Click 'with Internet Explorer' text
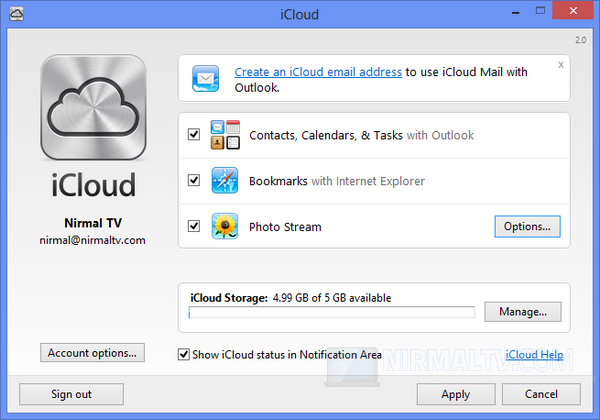The height and width of the screenshot is (420, 600). point(368,181)
